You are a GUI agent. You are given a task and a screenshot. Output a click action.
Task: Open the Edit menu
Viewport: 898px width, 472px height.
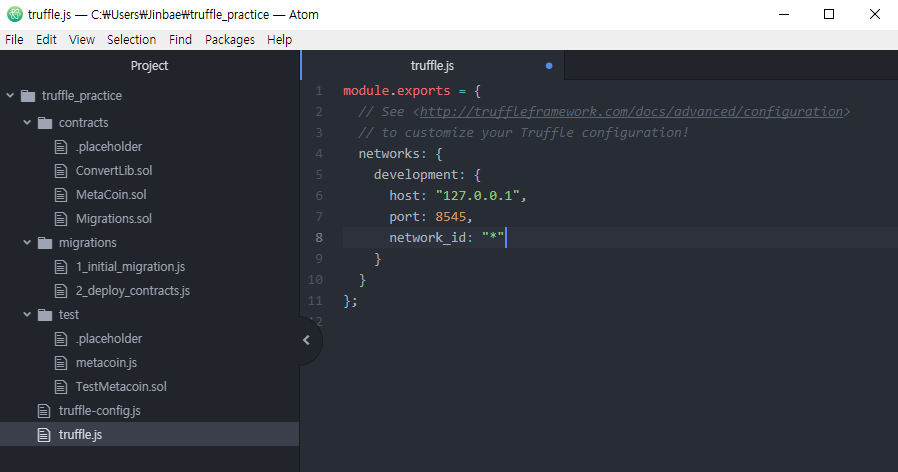click(x=46, y=40)
